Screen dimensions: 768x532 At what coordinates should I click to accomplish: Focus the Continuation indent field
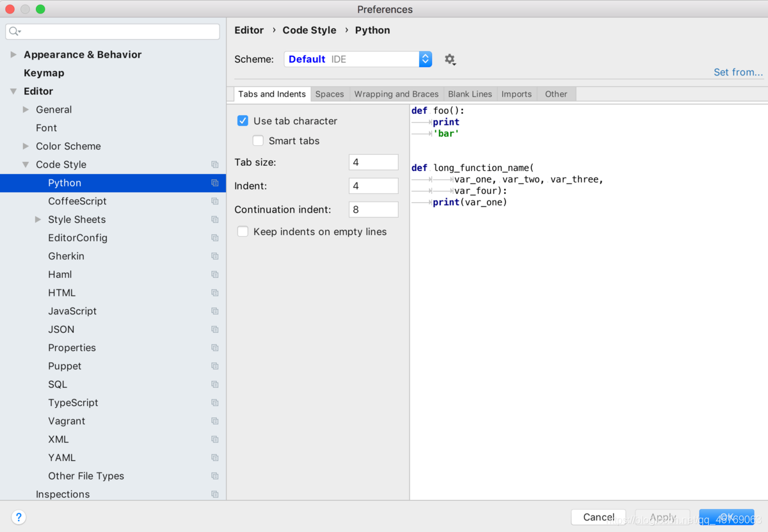coord(374,209)
